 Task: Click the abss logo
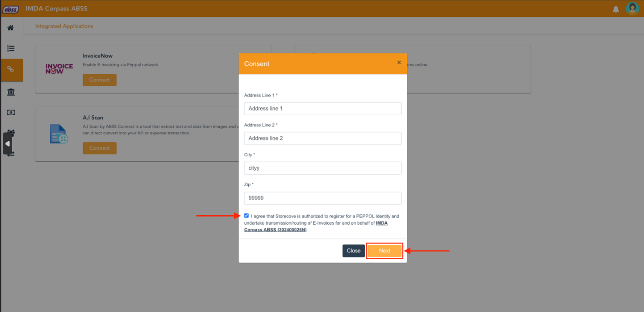11,9
